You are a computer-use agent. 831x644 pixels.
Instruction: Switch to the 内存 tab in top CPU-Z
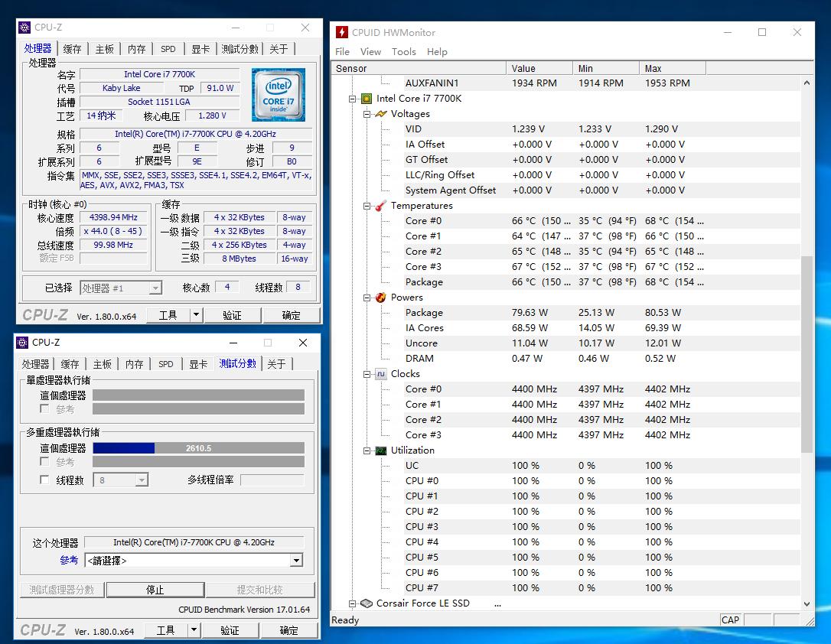(136, 49)
